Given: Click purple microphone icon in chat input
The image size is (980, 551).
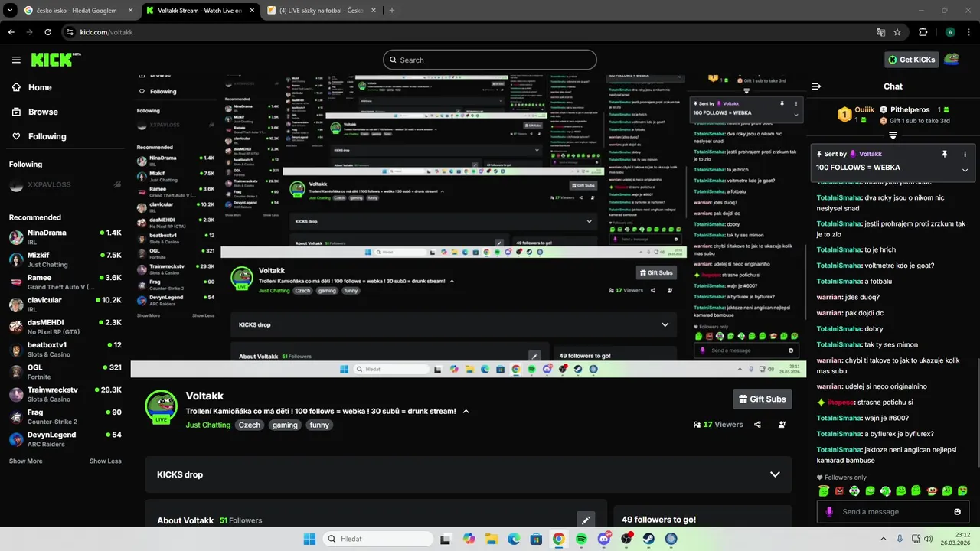Looking at the screenshot, I should coord(828,512).
